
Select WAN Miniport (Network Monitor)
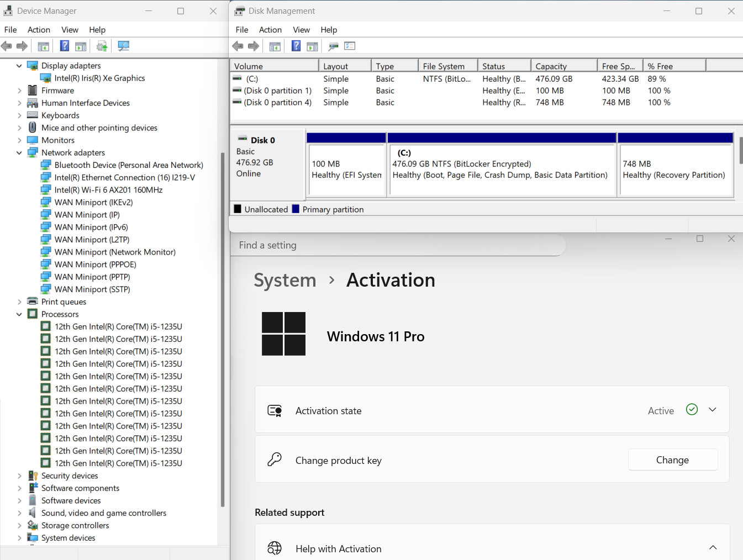point(115,252)
